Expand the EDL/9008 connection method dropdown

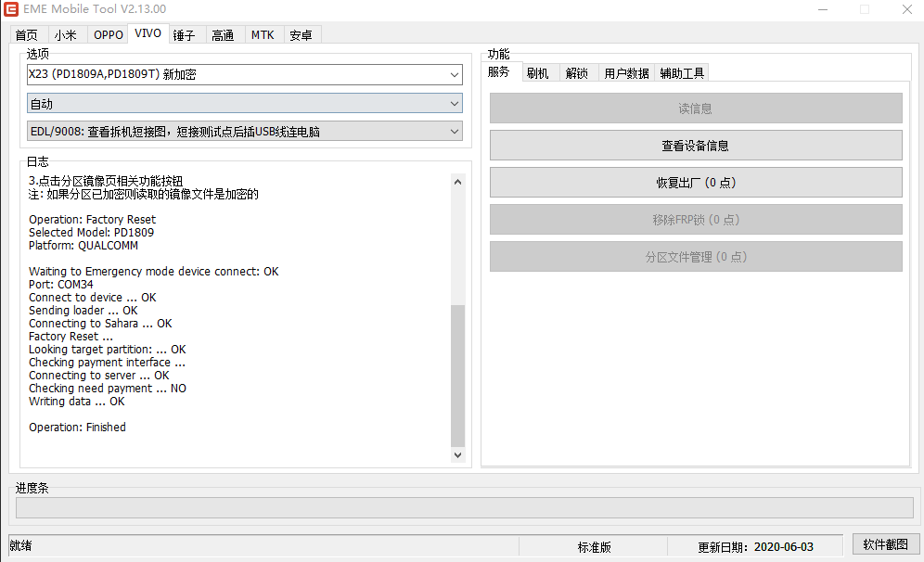point(245,132)
